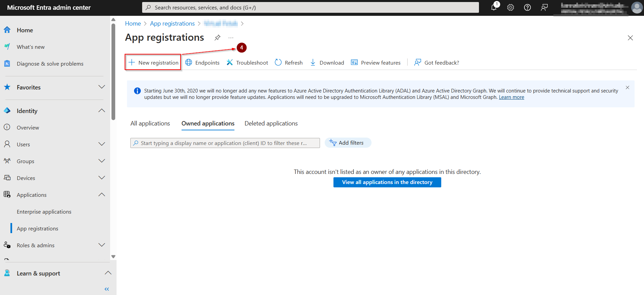This screenshot has width=644, height=295.
Task: Select App registrations in sidebar
Action: point(37,229)
